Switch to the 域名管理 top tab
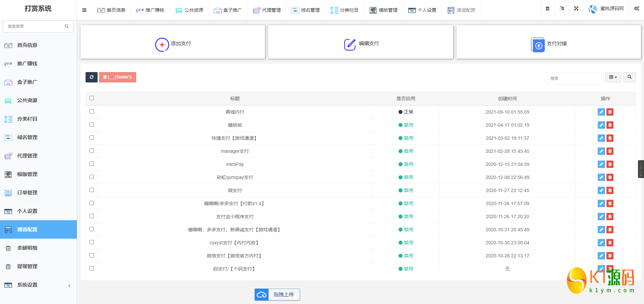This screenshot has width=644, height=304. click(x=306, y=10)
